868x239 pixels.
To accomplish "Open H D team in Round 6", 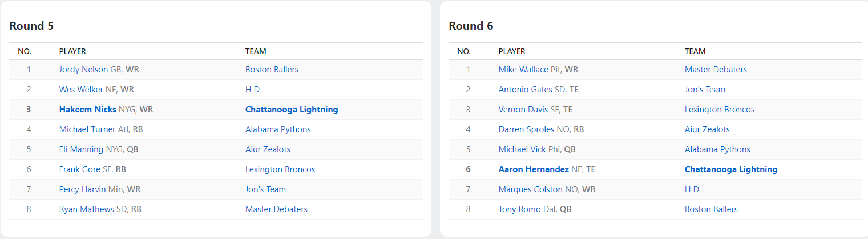I will 692,189.
